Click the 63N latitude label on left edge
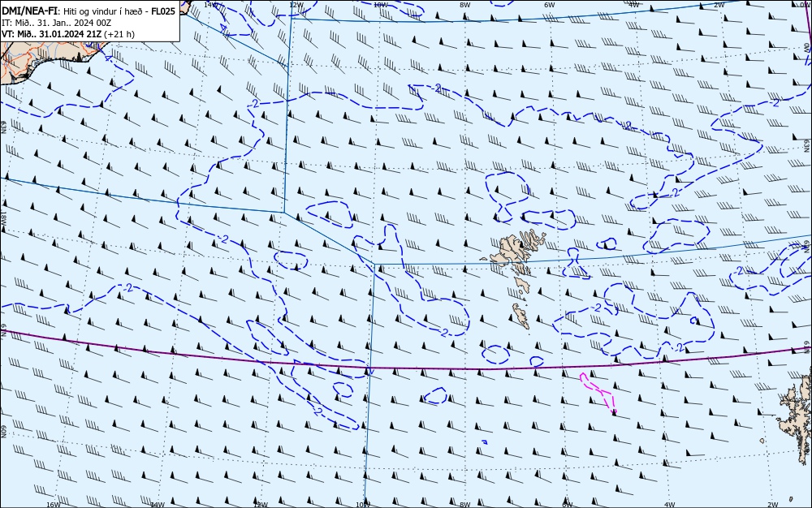 point(3,126)
